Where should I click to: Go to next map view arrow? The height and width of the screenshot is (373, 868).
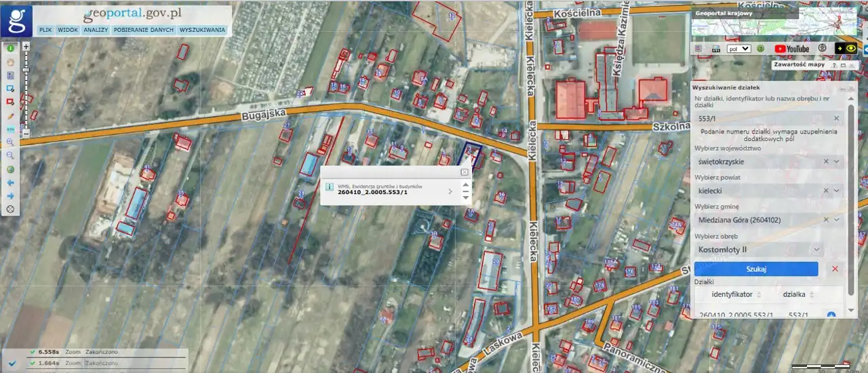[x=10, y=196]
